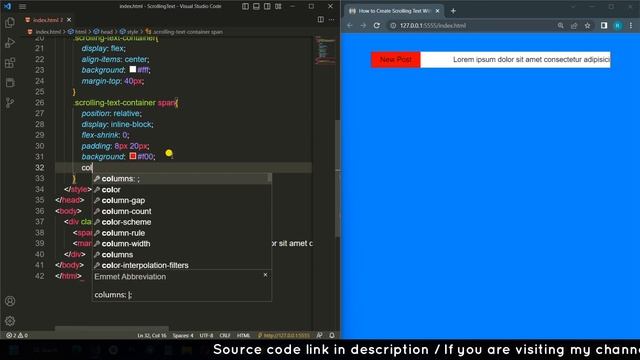Click the head breadcrumb segment

tap(103, 31)
